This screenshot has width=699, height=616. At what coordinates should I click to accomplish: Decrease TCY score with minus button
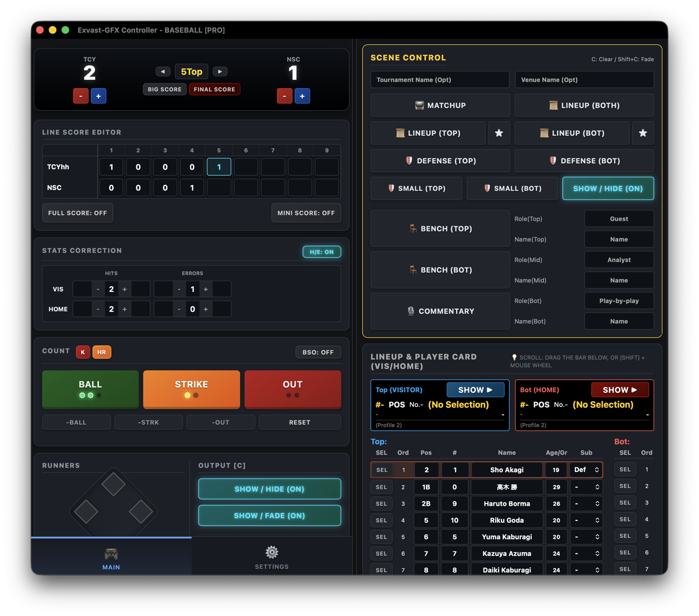pyautogui.click(x=80, y=96)
